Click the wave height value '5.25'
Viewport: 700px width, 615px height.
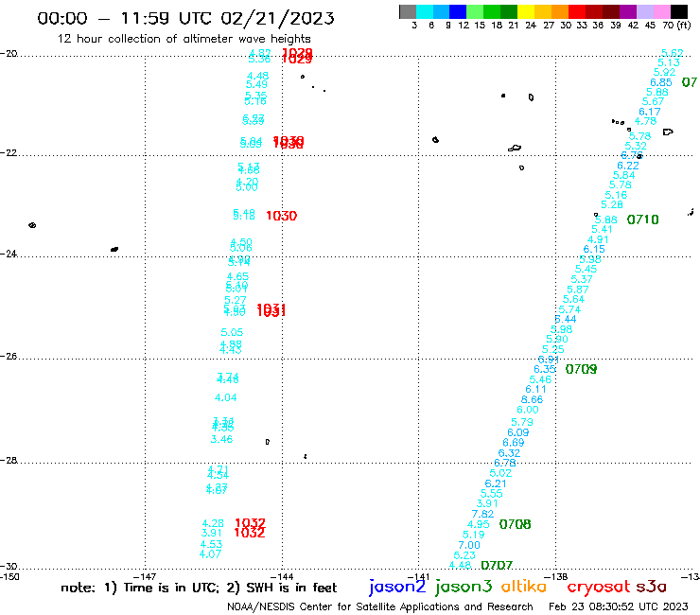pos(553,349)
